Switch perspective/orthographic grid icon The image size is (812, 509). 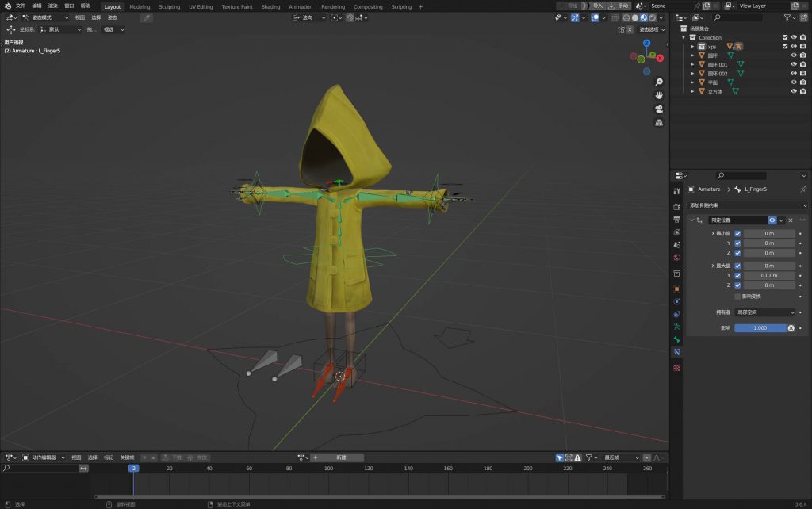659,123
